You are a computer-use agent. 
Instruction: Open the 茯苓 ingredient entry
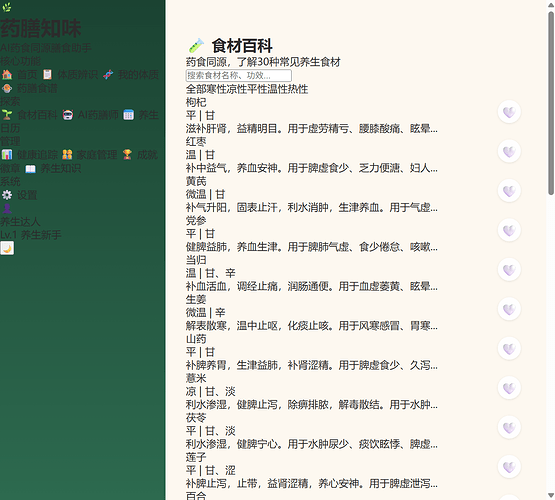tap(196, 418)
